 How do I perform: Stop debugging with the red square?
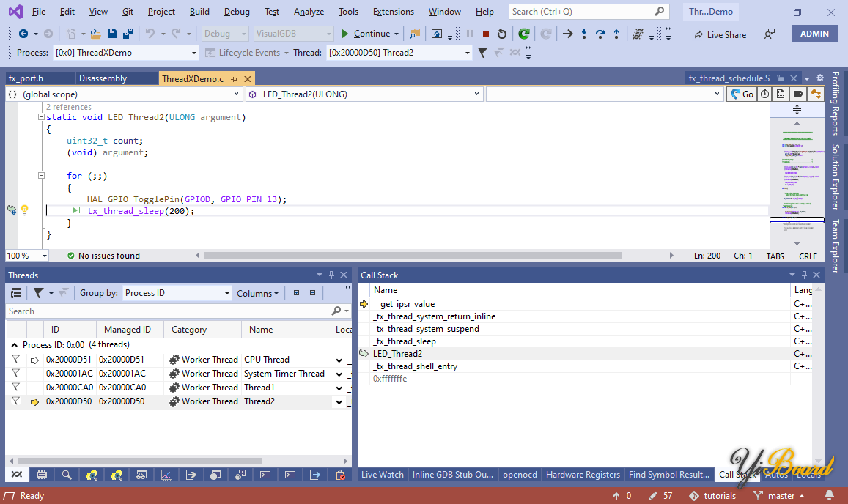click(x=486, y=34)
